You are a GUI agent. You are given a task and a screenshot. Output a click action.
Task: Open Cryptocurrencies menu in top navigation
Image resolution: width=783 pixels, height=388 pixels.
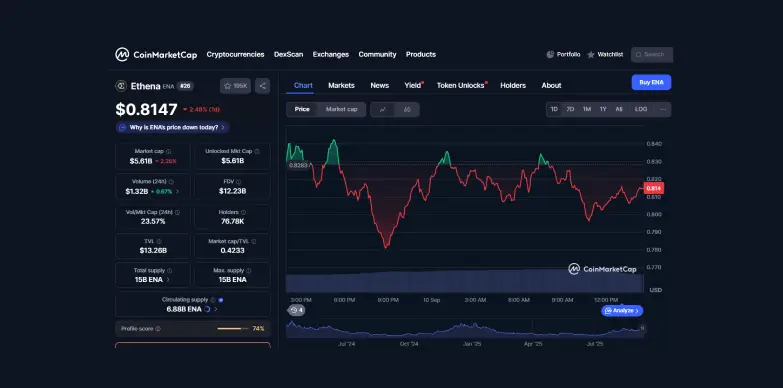[x=235, y=54]
